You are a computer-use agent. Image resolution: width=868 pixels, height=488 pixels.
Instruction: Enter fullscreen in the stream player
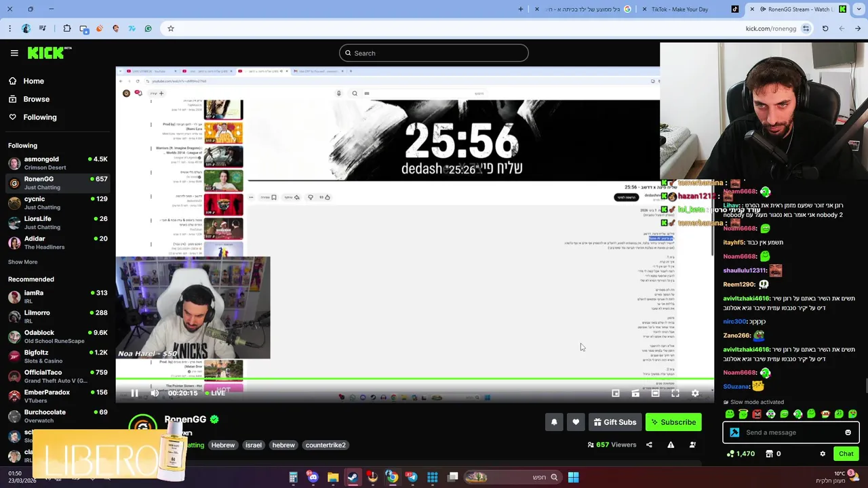point(675,393)
